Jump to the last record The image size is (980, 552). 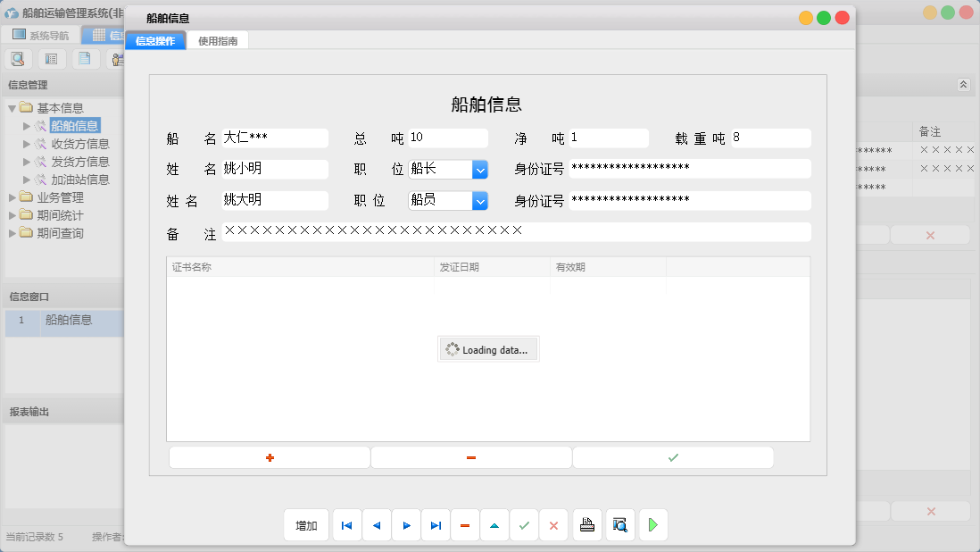pos(436,525)
